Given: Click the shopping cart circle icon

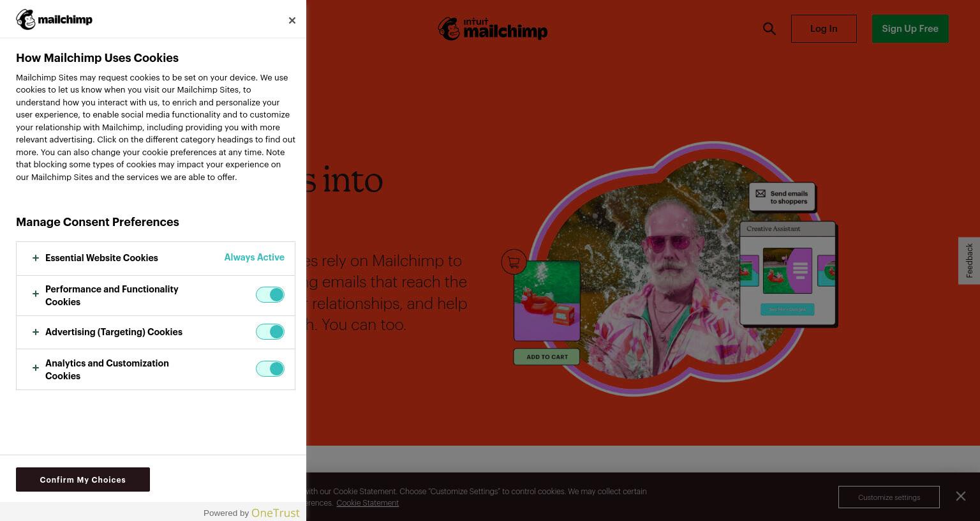Looking at the screenshot, I should pos(514,262).
